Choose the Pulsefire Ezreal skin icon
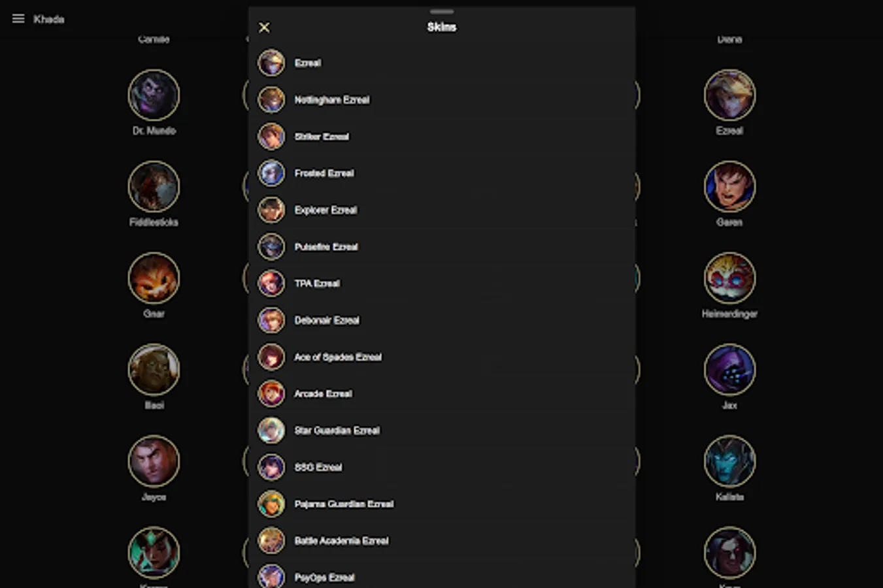The height and width of the screenshot is (588, 883). [x=271, y=247]
